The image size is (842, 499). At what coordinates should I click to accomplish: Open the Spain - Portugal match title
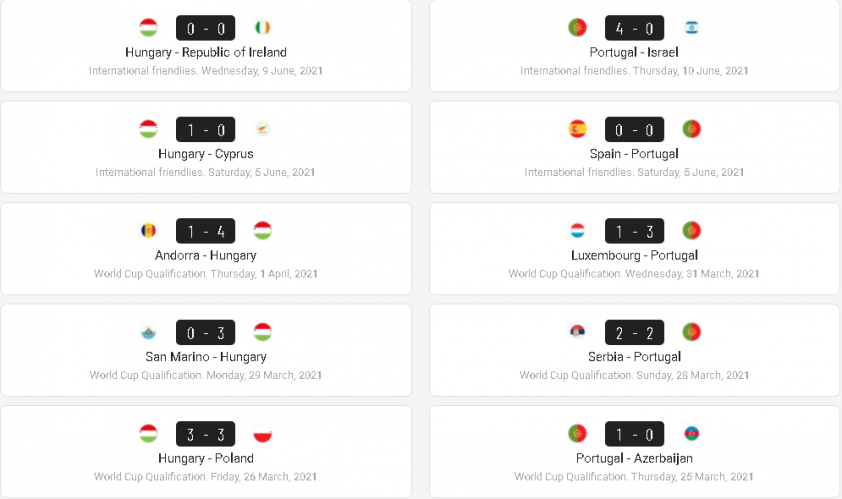click(x=634, y=154)
